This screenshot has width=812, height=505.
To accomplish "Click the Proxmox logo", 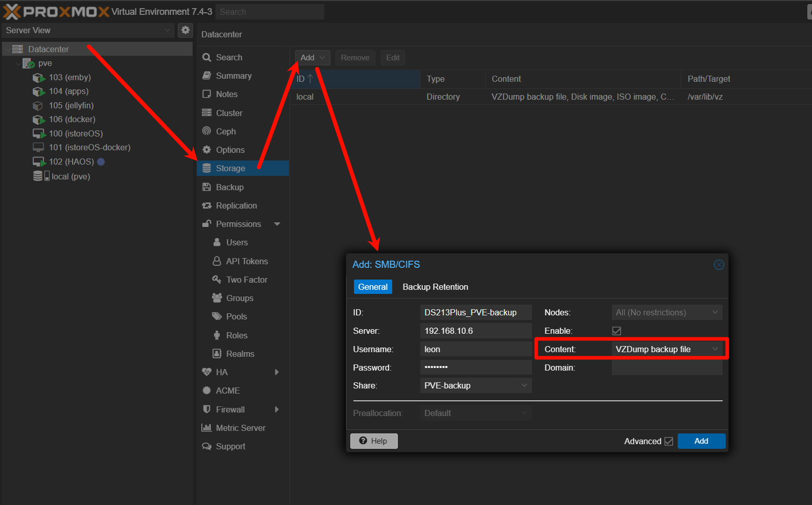I will click(x=56, y=11).
